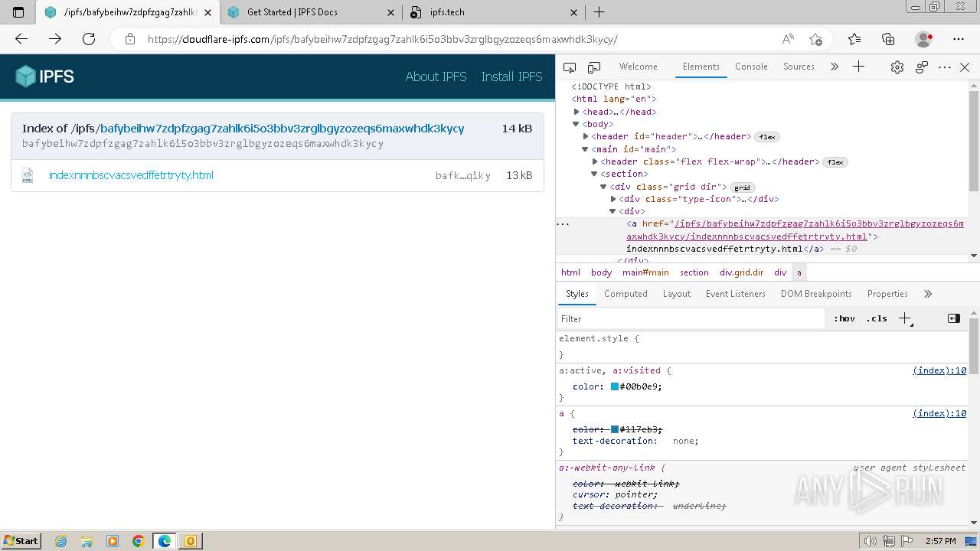
Task: Open the Computed tab
Action: [x=626, y=294]
